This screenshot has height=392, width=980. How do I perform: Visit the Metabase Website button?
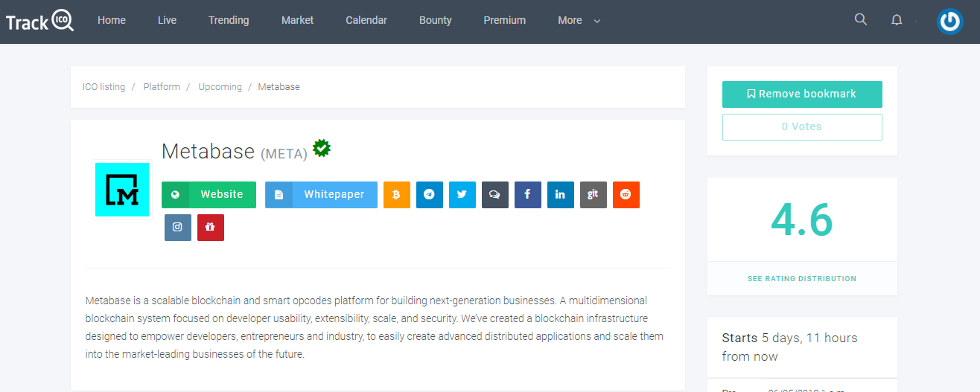pos(209,195)
